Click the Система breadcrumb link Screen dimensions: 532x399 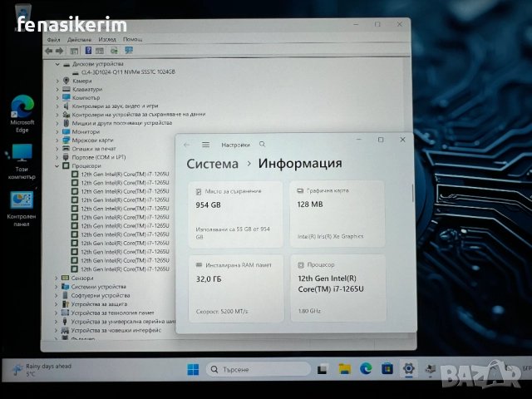[212, 164]
